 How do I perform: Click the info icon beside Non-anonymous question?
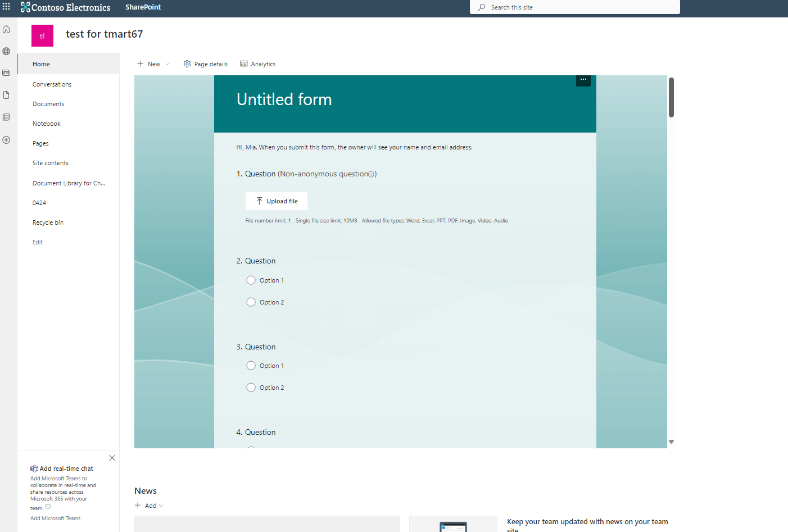(x=371, y=174)
